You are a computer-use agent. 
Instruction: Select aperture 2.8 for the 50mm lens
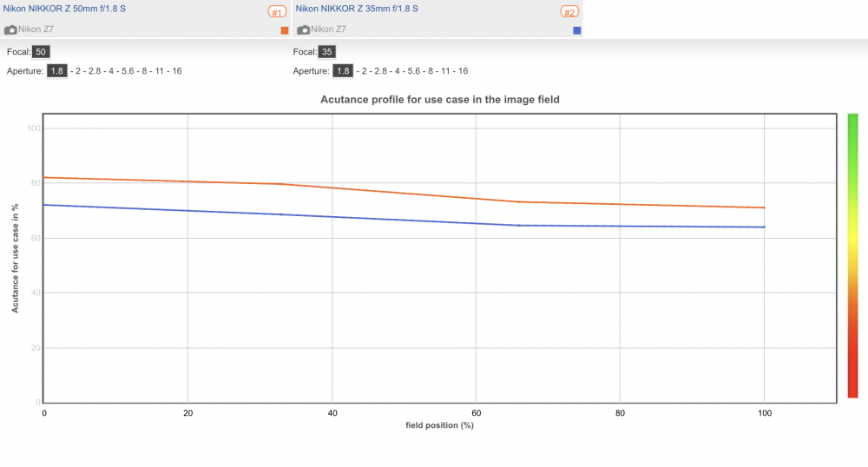coord(95,71)
